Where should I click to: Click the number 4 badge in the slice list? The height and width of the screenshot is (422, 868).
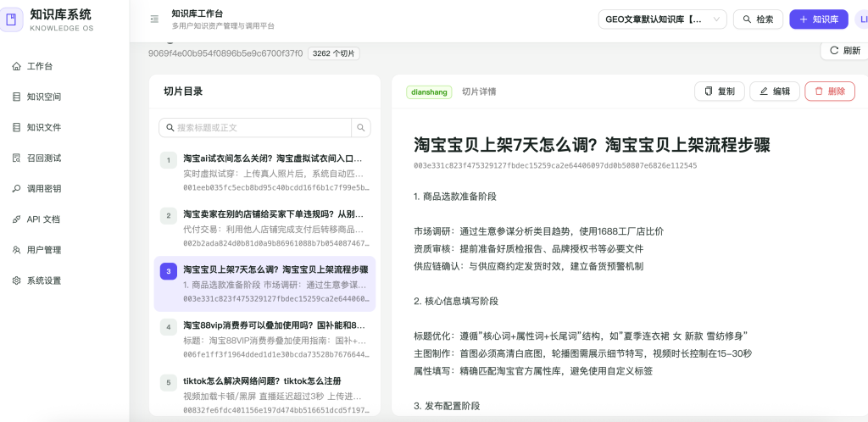[169, 327]
